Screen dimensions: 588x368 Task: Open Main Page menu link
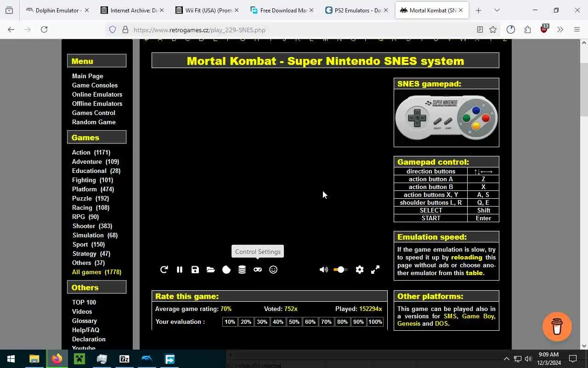coord(87,76)
